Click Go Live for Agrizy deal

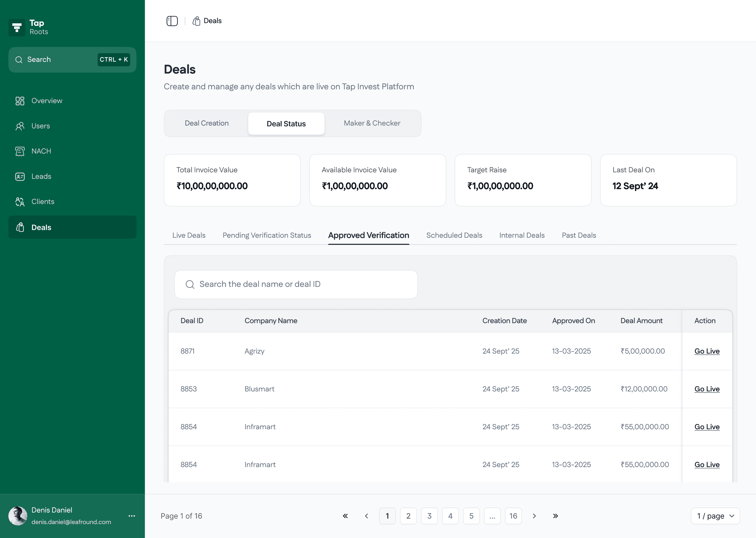(707, 351)
